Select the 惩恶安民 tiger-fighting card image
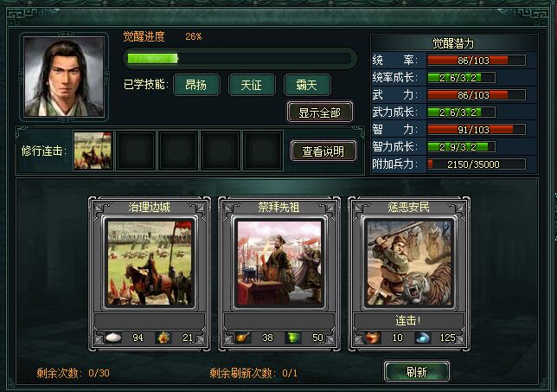The image size is (557, 392). pyautogui.click(x=409, y=263)
